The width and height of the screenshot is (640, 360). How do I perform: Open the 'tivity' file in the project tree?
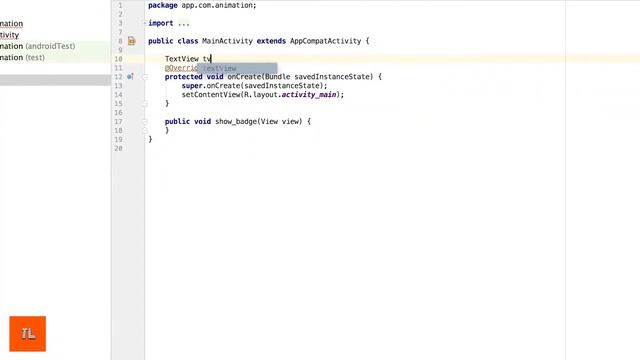coord(9,35)
